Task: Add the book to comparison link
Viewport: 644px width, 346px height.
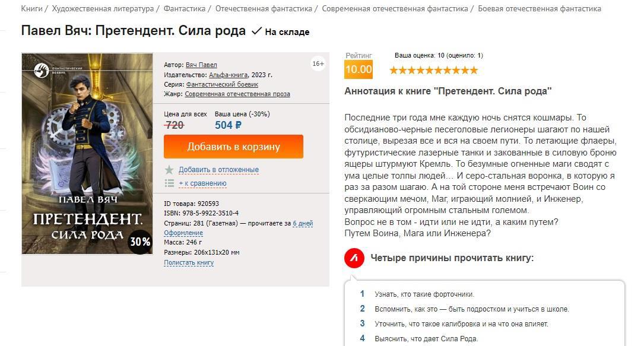Action: (x=202, y=183)
